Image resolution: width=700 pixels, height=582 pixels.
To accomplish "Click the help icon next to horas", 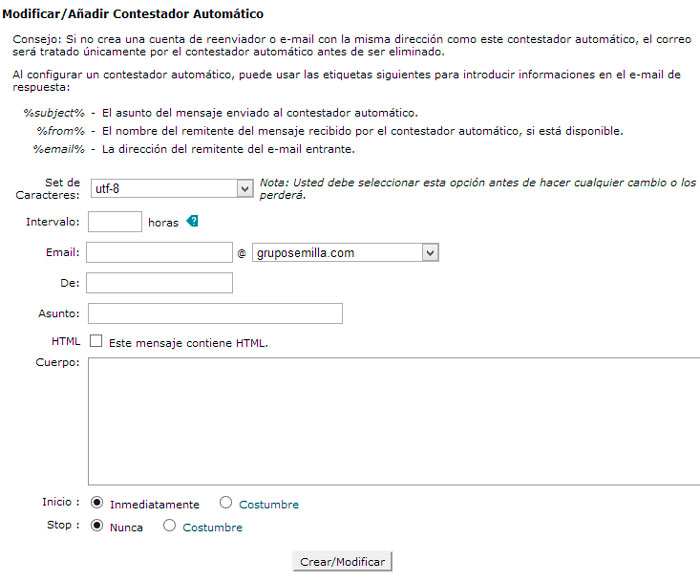I will point(193,222).
